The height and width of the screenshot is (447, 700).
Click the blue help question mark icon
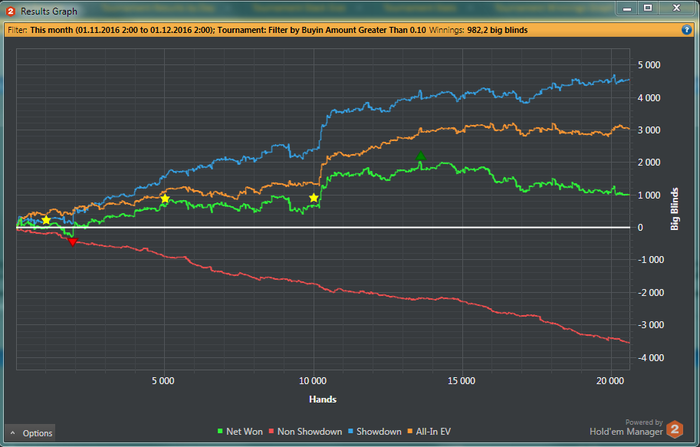click(x=687, y=30)
